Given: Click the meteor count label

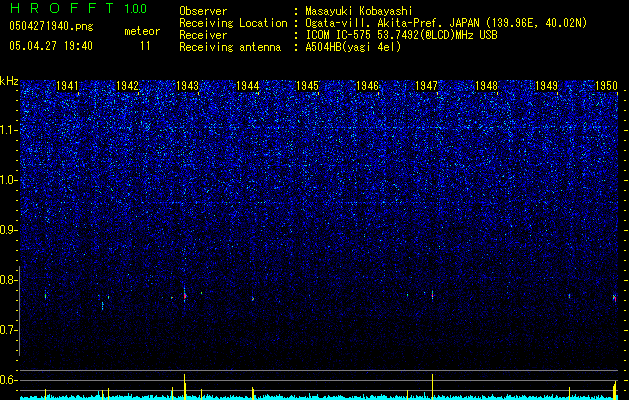Looking at the screenshot, I should 142,31.
